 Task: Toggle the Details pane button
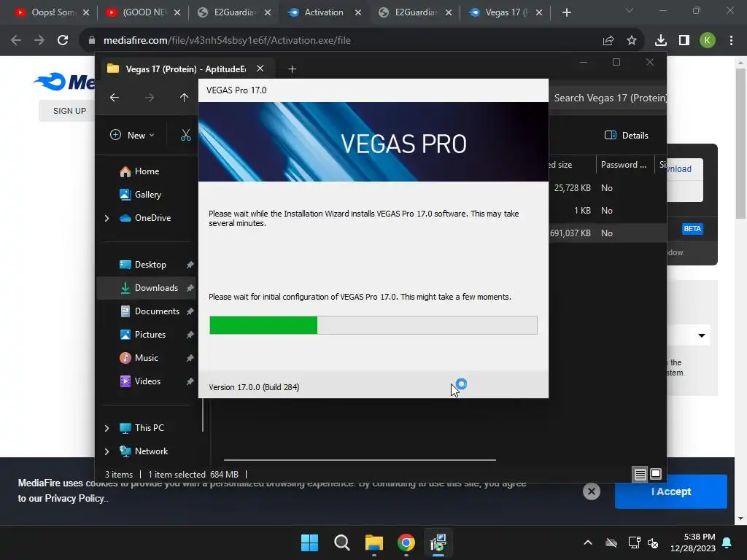(626, 135)
